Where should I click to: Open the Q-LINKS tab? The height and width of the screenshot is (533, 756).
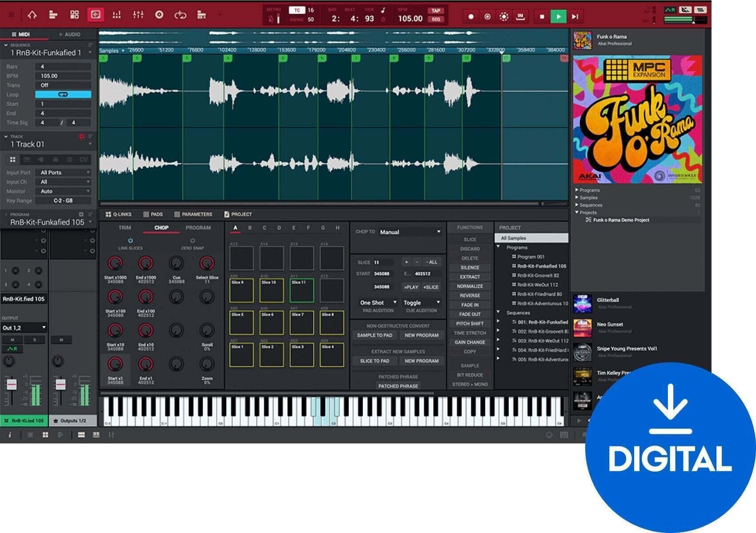pyautogui.click(x=119, y=214)
